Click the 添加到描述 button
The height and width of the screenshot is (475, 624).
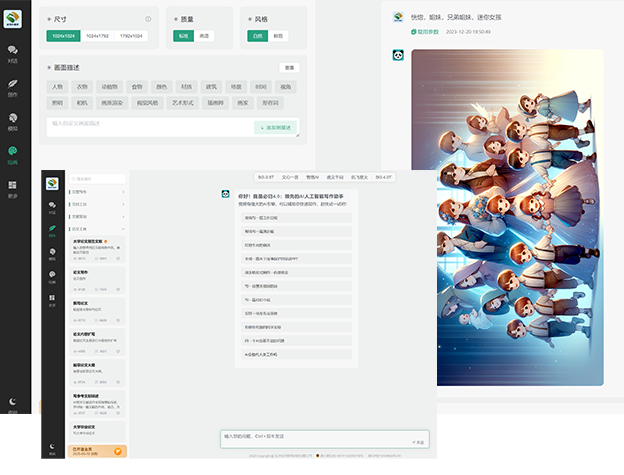click(x=276, y=127)
